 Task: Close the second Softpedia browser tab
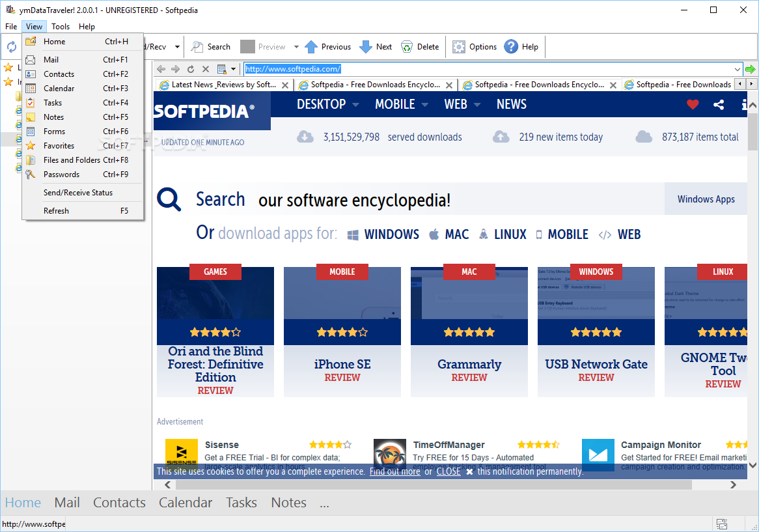[x=449, y=85]
